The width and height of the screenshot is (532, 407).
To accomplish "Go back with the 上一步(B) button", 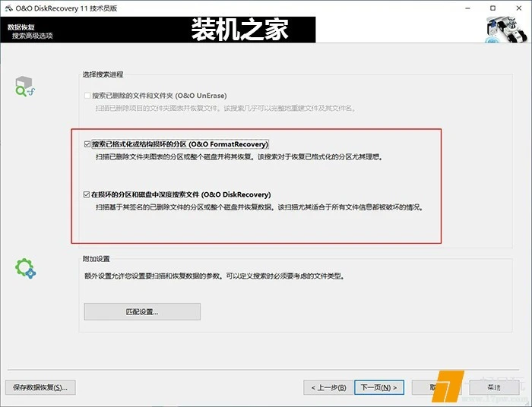I will [328, 387].
